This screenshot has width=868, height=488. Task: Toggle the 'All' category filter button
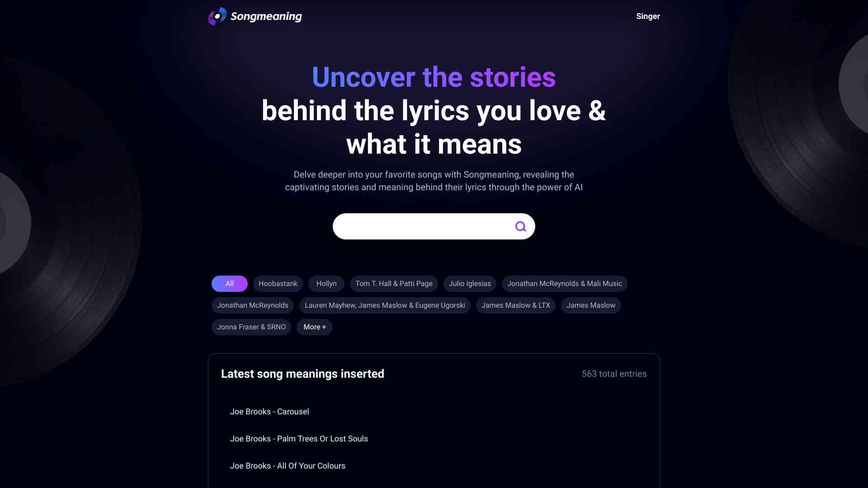[230, 284]
